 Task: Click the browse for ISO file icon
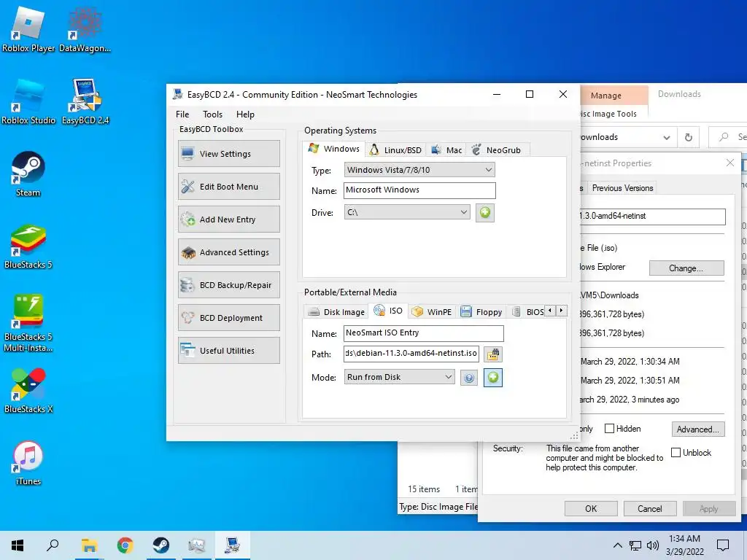[493, 354]
